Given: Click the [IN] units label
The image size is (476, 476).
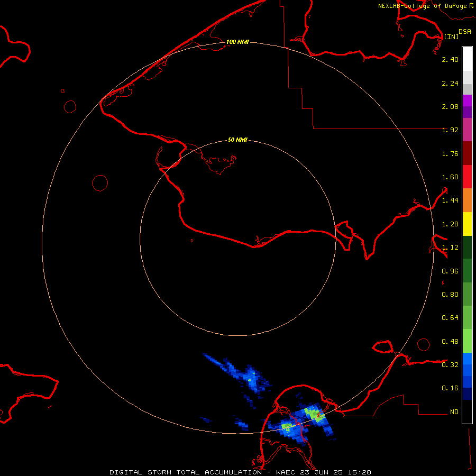Looking at the screenshot, I should point(452,36).
